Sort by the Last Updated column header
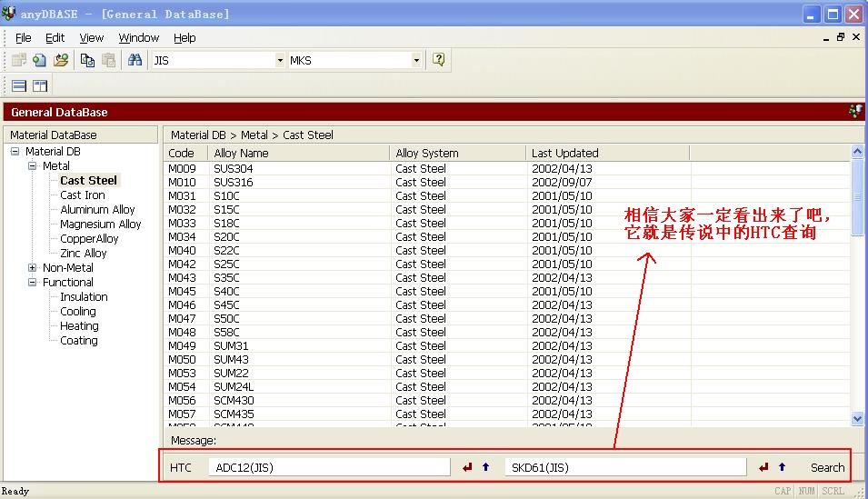The image size is (868, 499). [608, 153]
